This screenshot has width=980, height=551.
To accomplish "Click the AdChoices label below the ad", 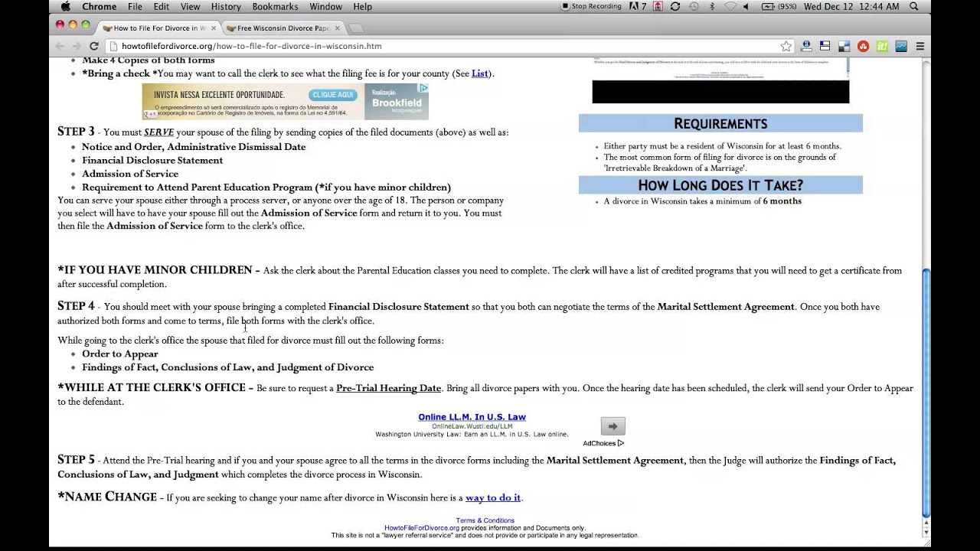I will 603,443.
